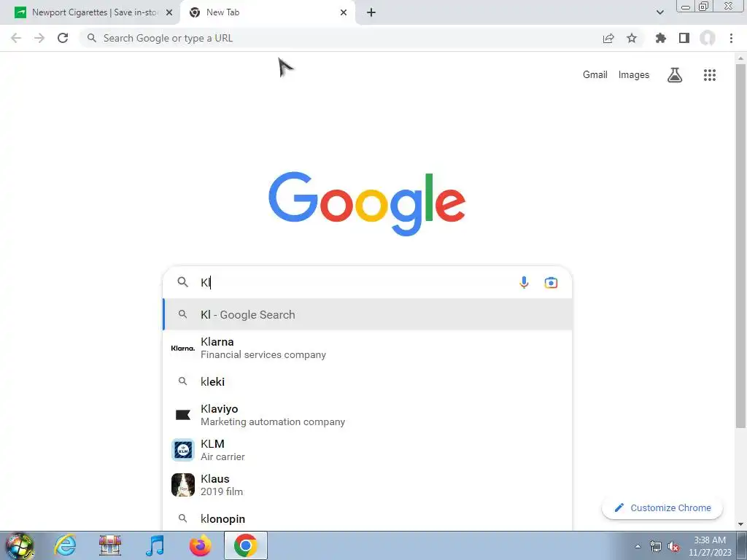Search by image with the camera icon

point(551,282)
